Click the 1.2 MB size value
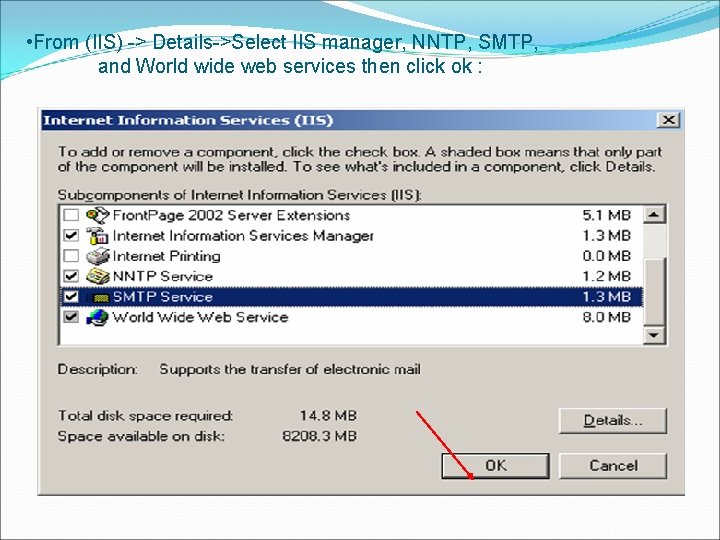The height and width of the screenshot is (540, 720). [607, 276]
